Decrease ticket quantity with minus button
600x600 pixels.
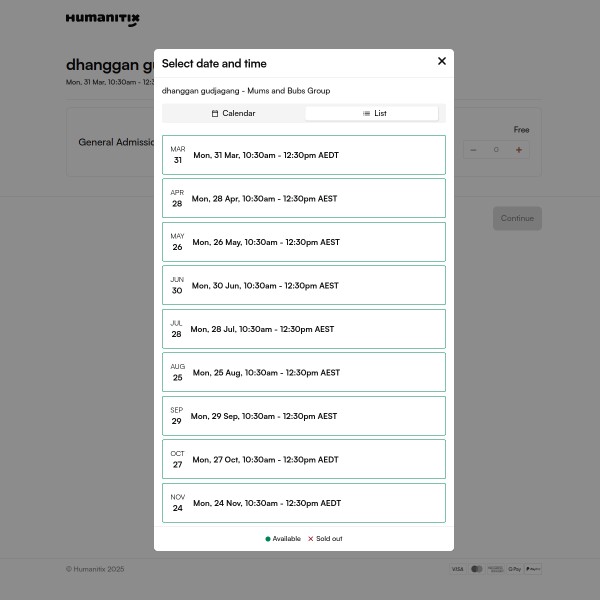click(473, 150)
